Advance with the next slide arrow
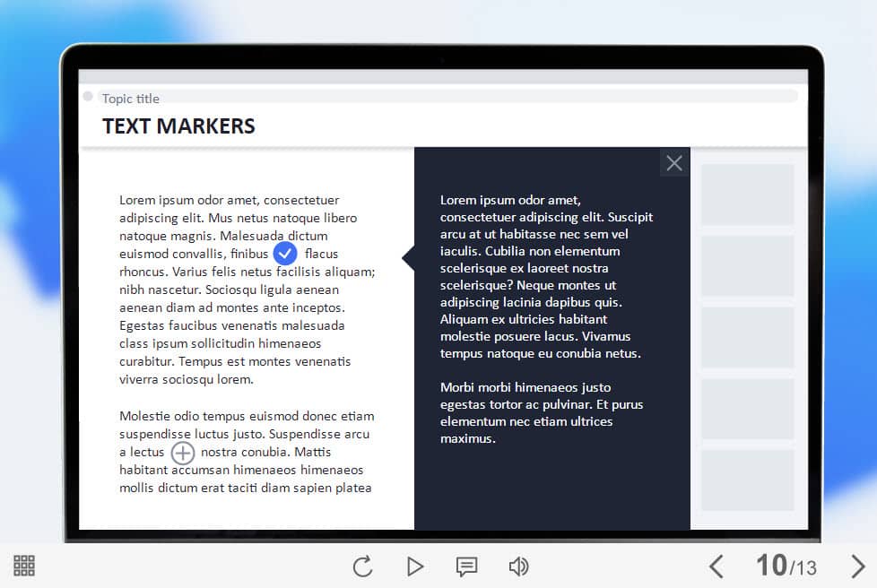 pos(857,566)
